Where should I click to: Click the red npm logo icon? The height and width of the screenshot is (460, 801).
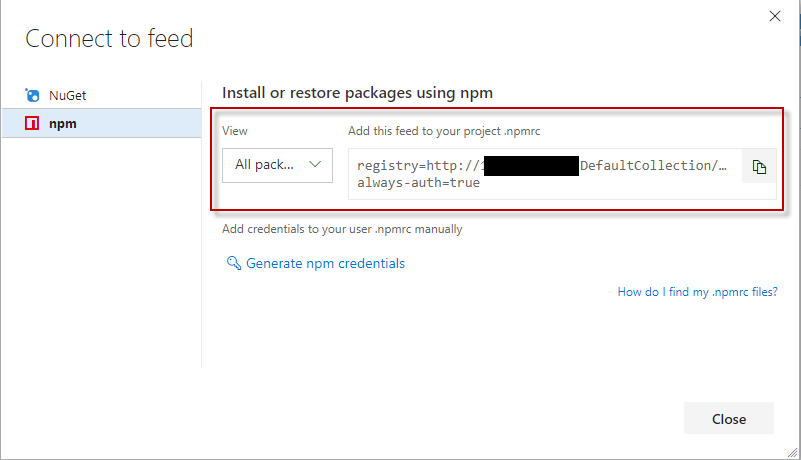point(33,124)
